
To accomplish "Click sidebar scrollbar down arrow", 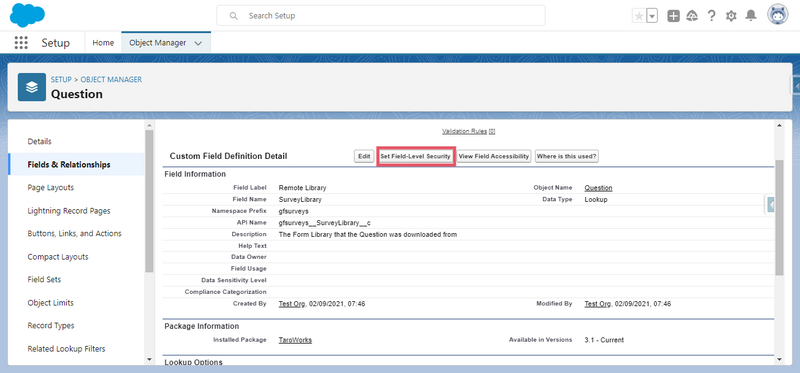I will (149, 359).
